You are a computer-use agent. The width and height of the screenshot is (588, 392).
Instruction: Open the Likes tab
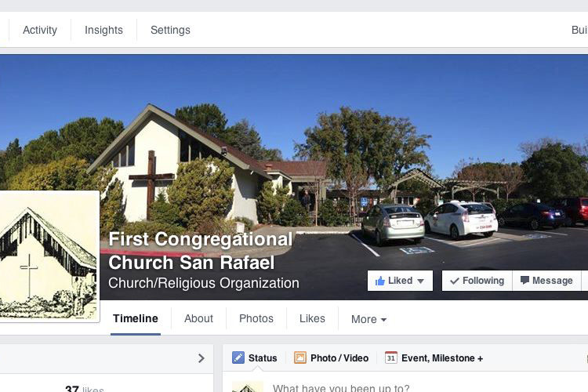pyautogui.click(x=312, y=318)
